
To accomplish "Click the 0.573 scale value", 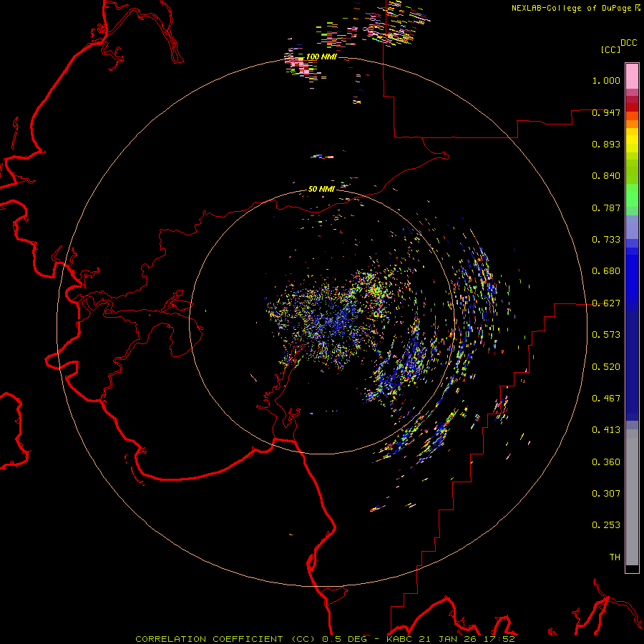I will click(x=606, y=335).
